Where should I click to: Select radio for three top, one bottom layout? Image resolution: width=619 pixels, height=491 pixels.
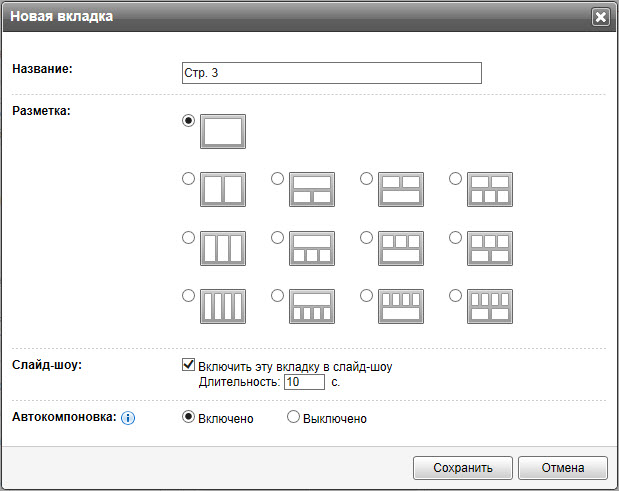pos(366,238)
